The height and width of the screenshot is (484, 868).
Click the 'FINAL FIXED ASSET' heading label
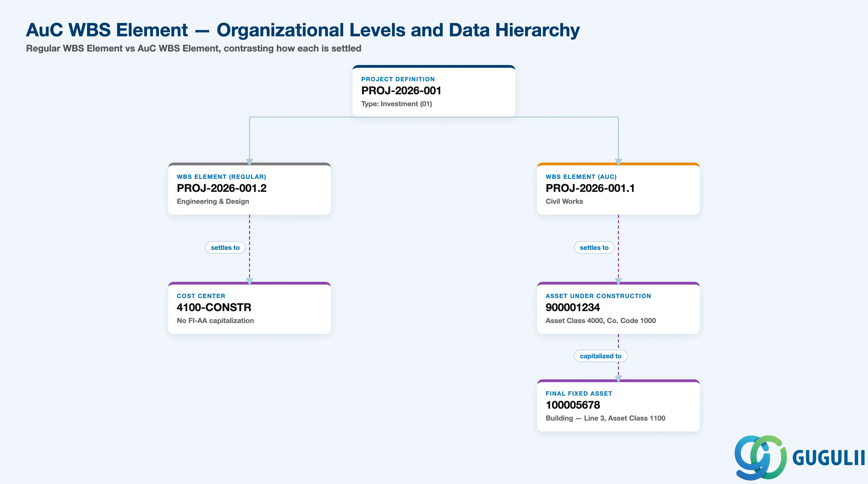click(x=579, y=393)
